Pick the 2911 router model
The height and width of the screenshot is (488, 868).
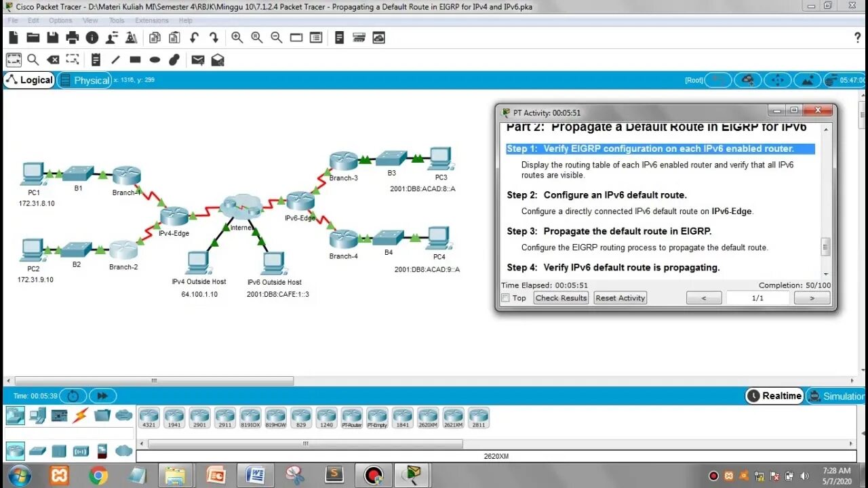click(224, 418)
